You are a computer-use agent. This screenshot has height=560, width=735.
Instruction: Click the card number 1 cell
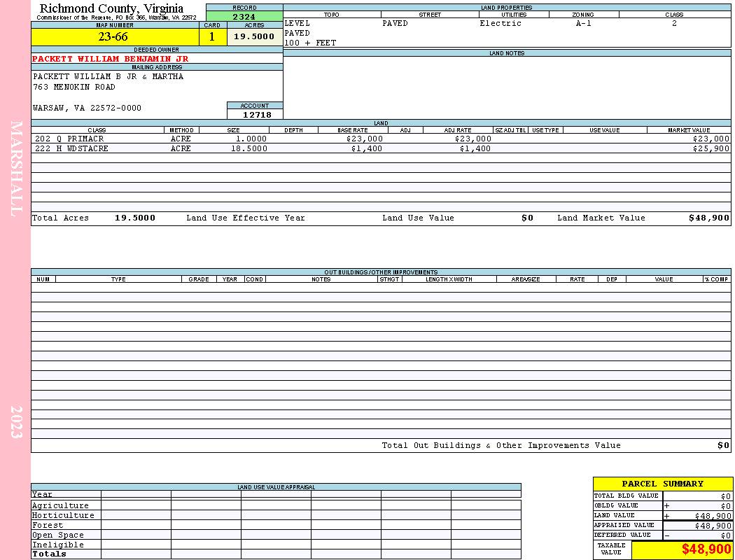tap(212, 37)
